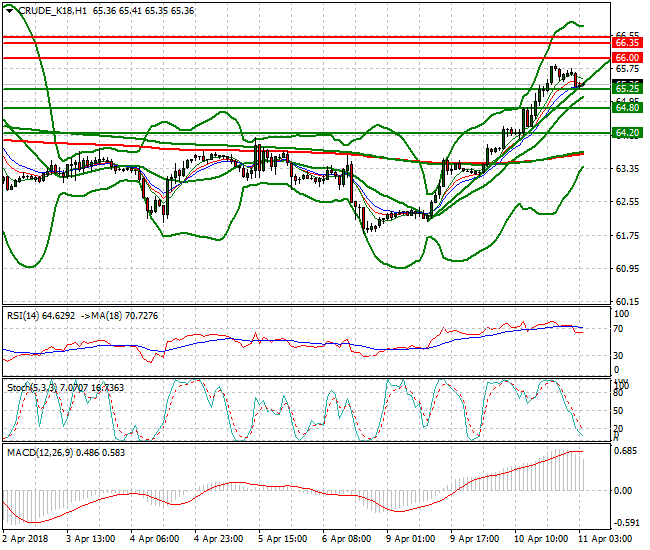Select the CRUDE_K18,H1 chart title text
650x550 pixels.
point(52,9)
